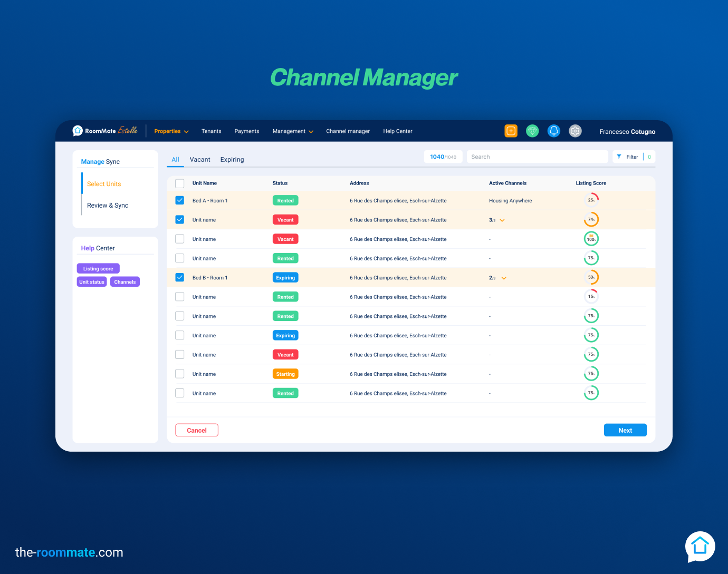The height and width of the screenshot is (574, 728).
Task: Click the Active Channels column header
Action: click(x=507, y=183)
